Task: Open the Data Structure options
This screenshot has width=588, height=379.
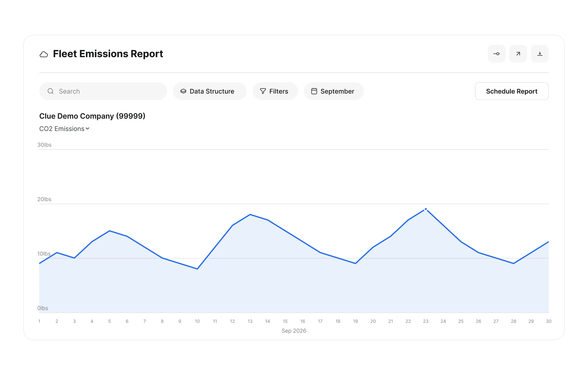Action: (210, 91)
